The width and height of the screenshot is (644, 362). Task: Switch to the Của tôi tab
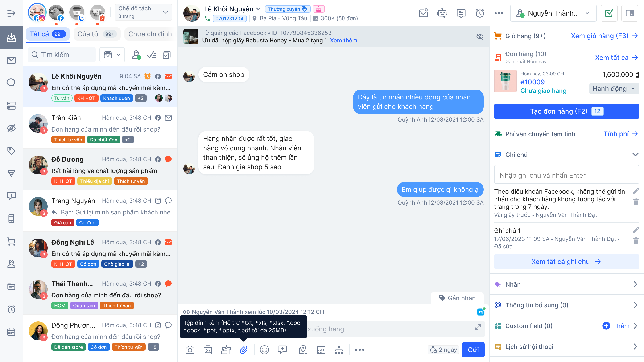(97, 34)
